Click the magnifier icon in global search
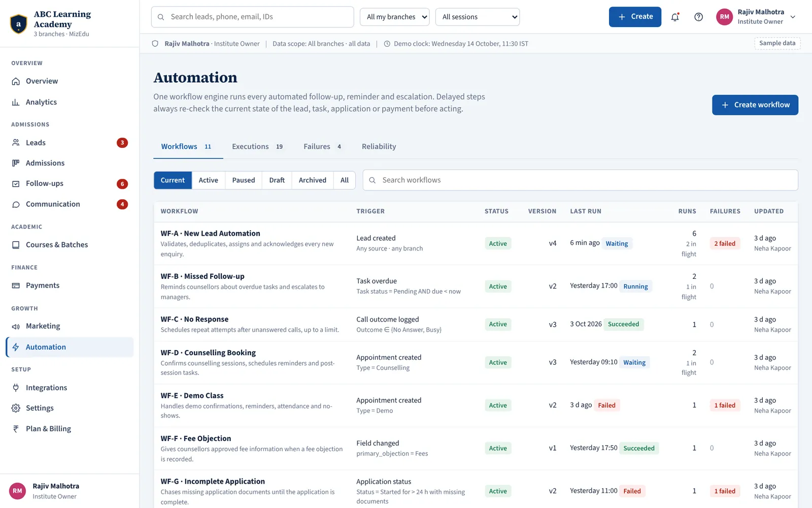The image size is (812, 508). point(161,17)
